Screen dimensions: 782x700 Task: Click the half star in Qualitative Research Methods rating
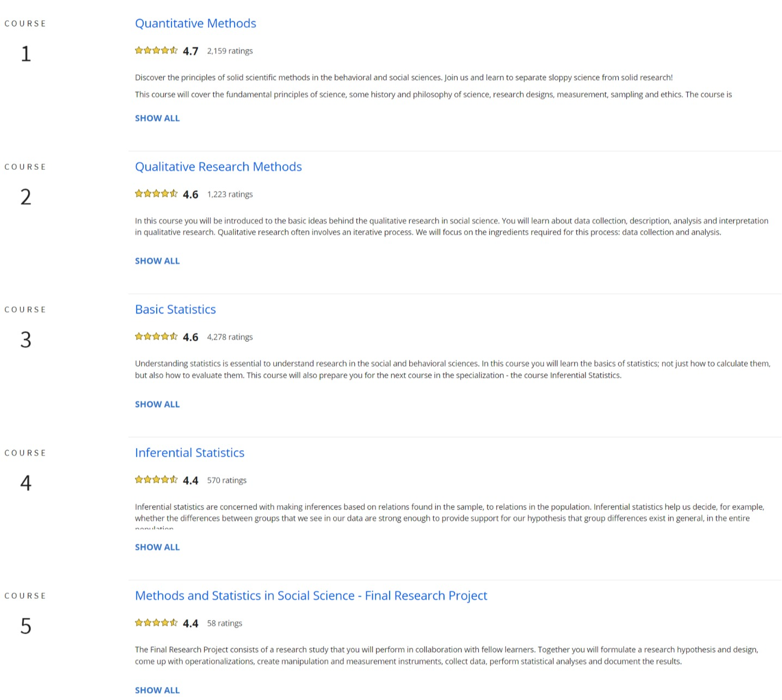tap(174, 193)
